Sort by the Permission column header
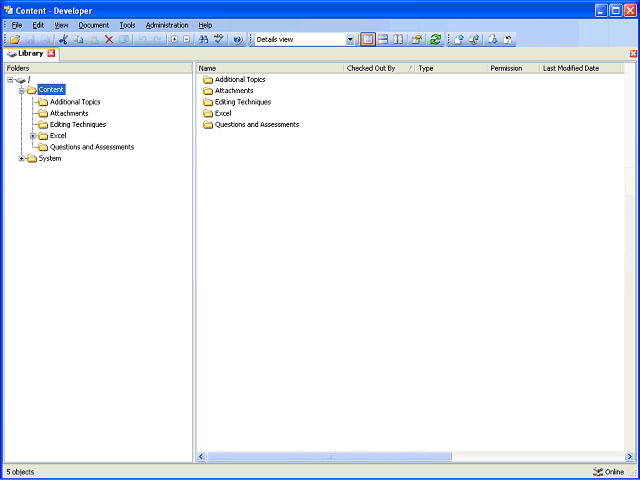The height and width of the screenshot is (480, 640). click(x=513, y=68)
